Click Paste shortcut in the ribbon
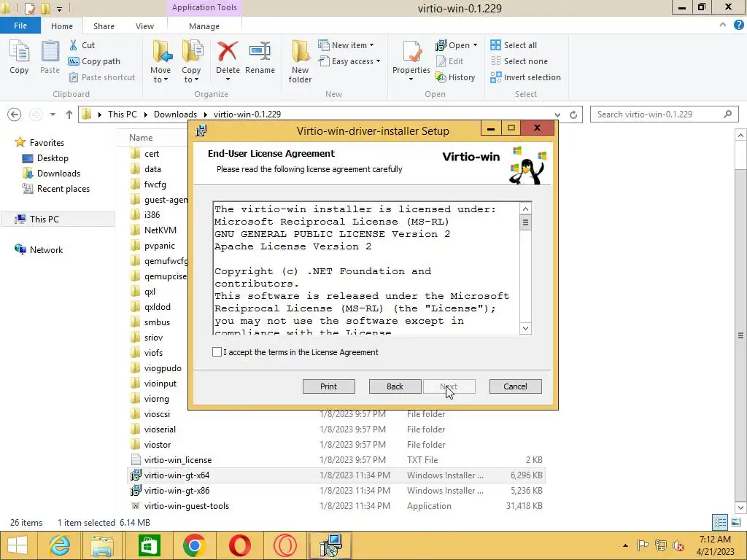747x560 pixels. 102,77
